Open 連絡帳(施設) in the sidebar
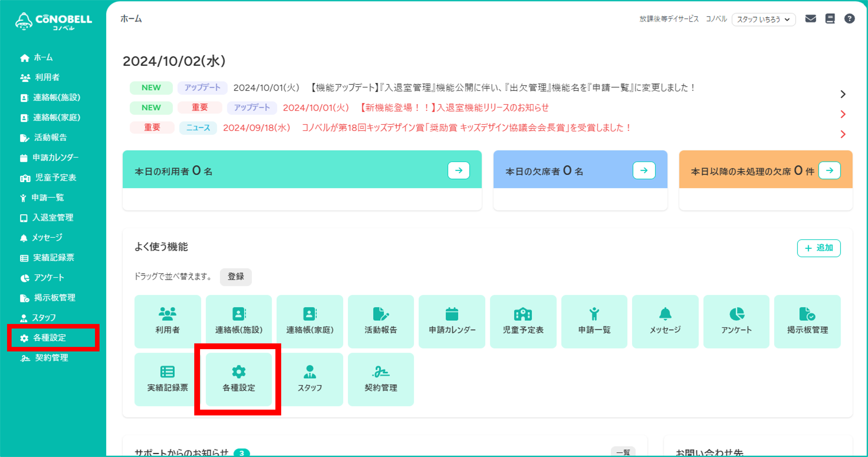Viewport: 868px width, 457px height. pyautogui.click(x=50, y=98)
